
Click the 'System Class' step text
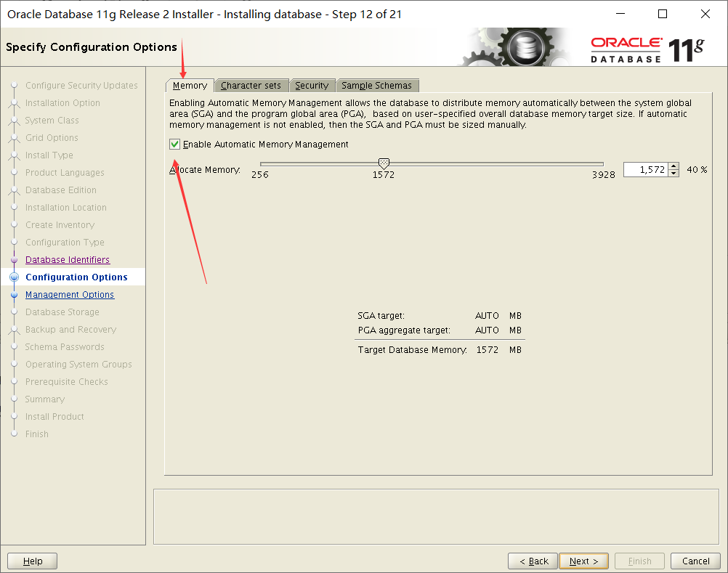pos(52,120)
